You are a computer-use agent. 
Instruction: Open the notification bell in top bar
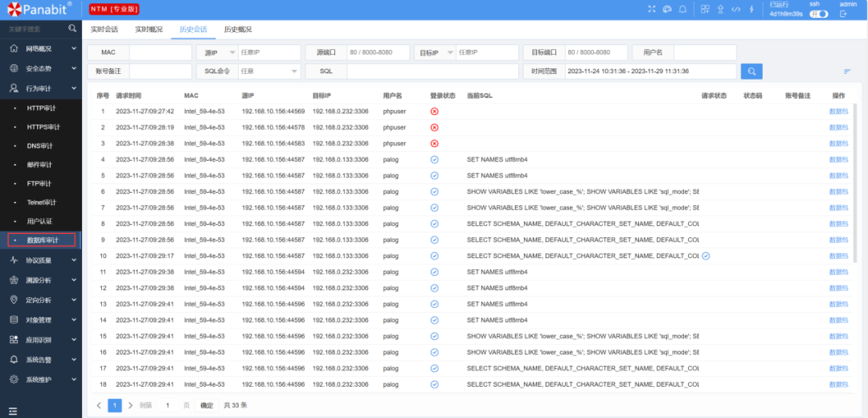682,9
